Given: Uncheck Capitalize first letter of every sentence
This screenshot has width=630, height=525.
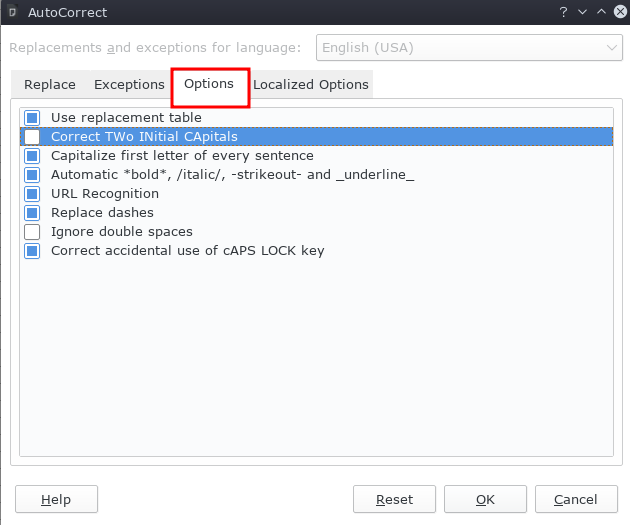Looking at the screenshot, I should (x=32, y=156).
